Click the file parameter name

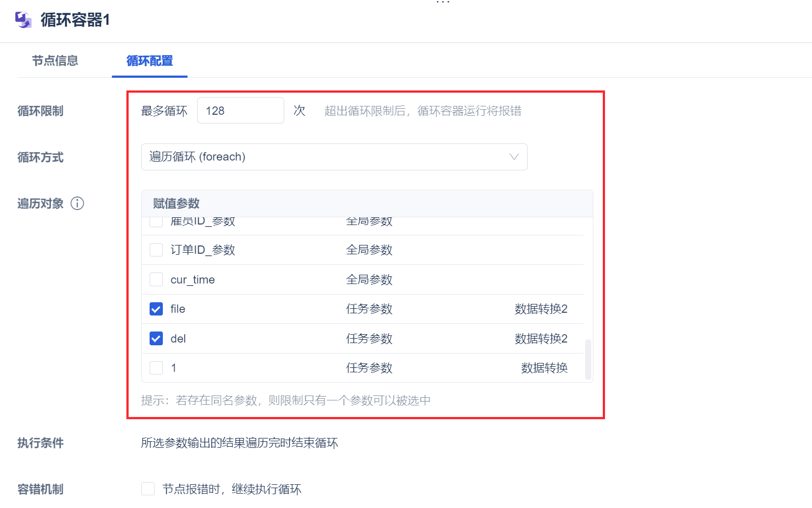tap(178, 309)
